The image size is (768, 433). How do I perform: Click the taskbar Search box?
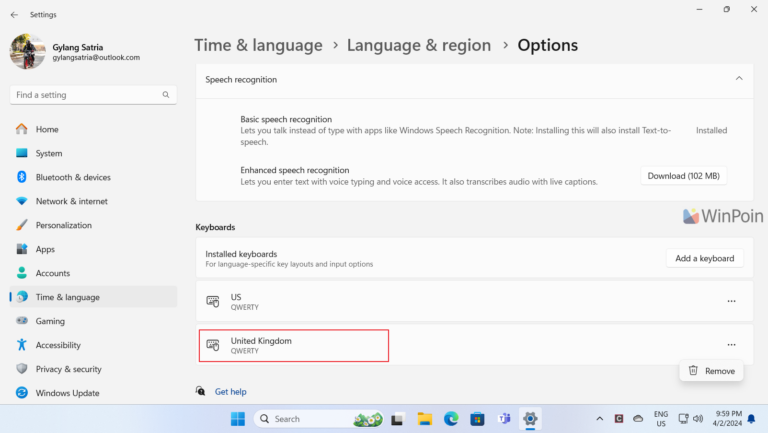point(318,419)
